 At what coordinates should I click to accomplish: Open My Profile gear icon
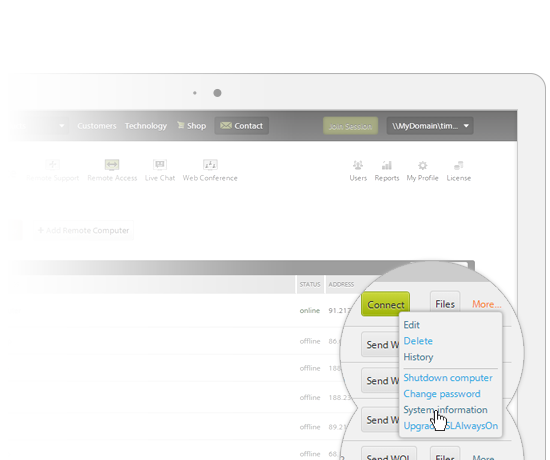(423, 165)
